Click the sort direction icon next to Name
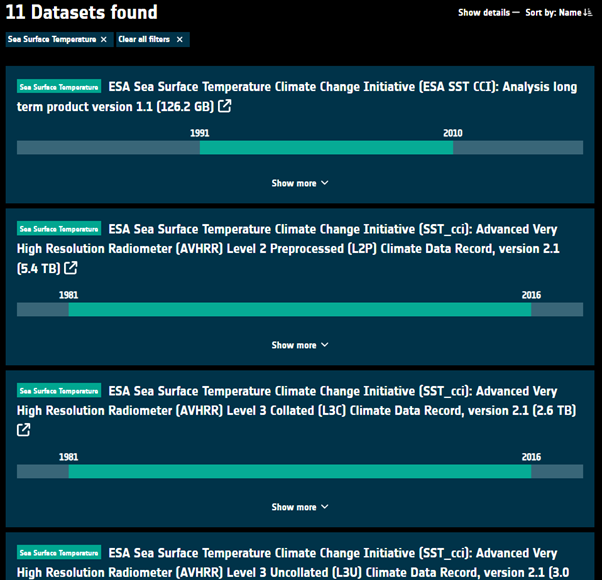 587,13
